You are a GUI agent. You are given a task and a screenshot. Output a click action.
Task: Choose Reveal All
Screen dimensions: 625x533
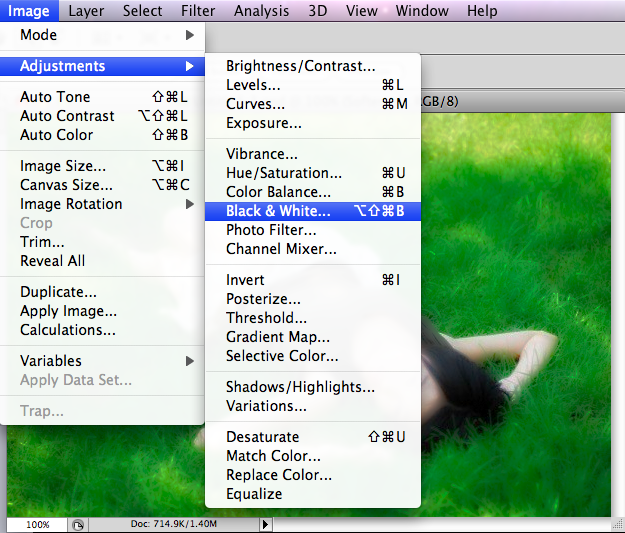(102, 261)
